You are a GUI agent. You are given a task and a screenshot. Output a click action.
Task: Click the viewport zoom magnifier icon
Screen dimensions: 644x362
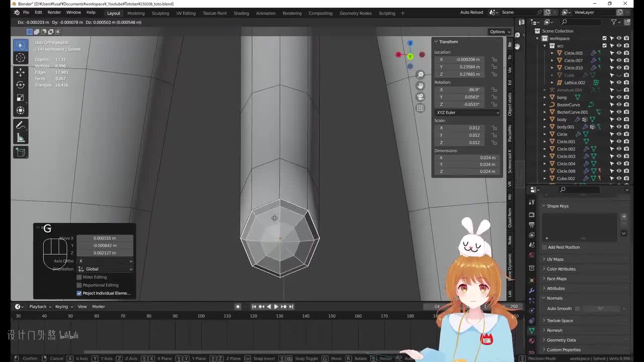click(x=420, y=75)
